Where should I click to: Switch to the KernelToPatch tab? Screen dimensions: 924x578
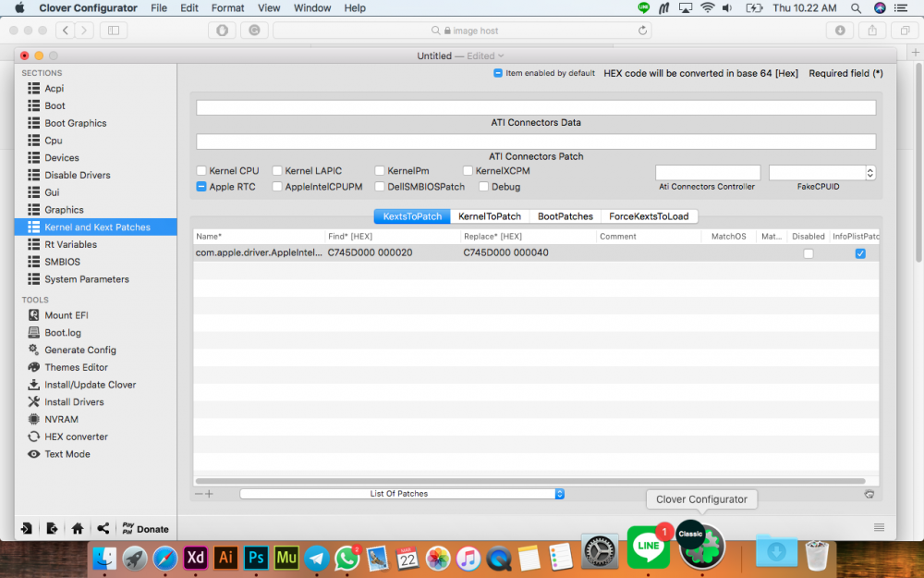click(x=490, y=216)
